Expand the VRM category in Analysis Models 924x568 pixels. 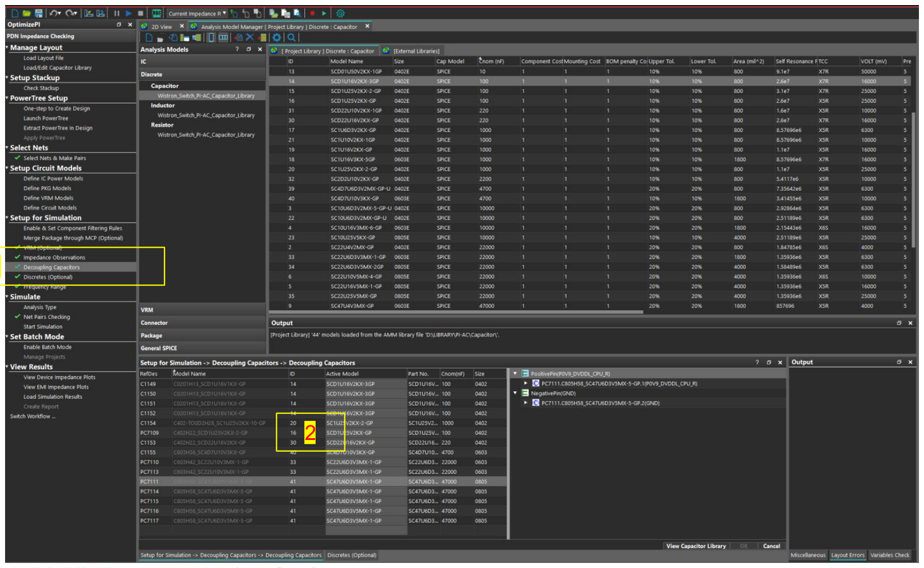tap(202, 310)
